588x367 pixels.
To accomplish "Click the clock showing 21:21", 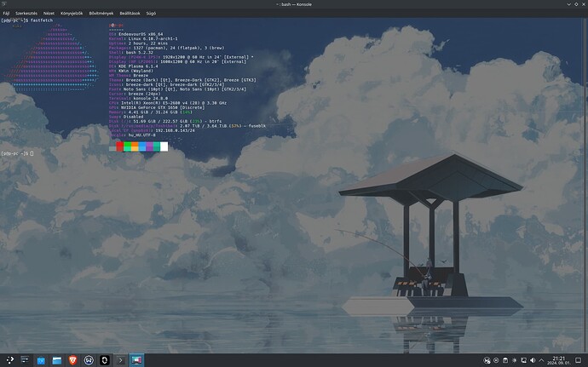I will coord(559,360).
